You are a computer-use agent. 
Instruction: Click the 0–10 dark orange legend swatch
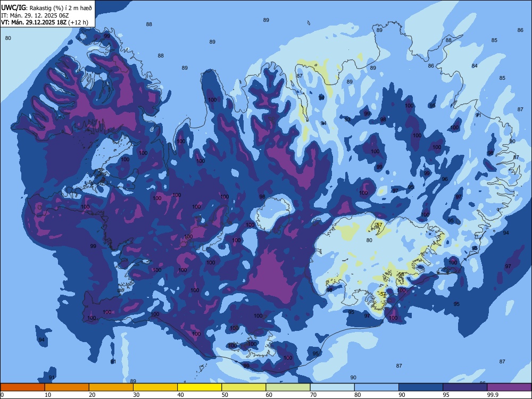point(22,387)
